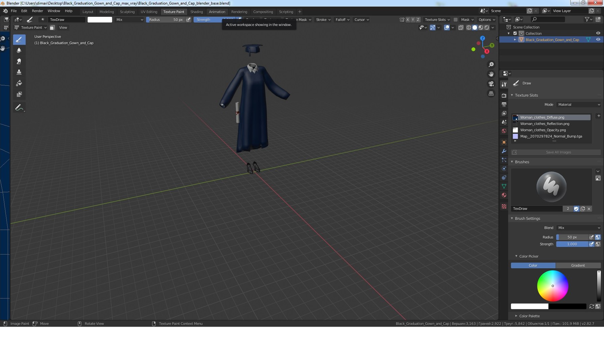Open the Stroke popover in header
This screenshot has width=604, height=364.
323,20
